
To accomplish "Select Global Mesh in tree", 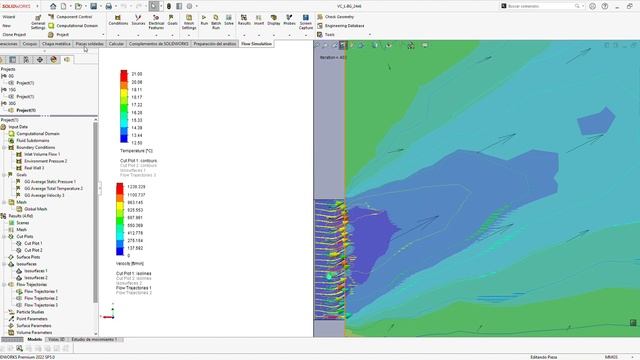I will 36,209.
